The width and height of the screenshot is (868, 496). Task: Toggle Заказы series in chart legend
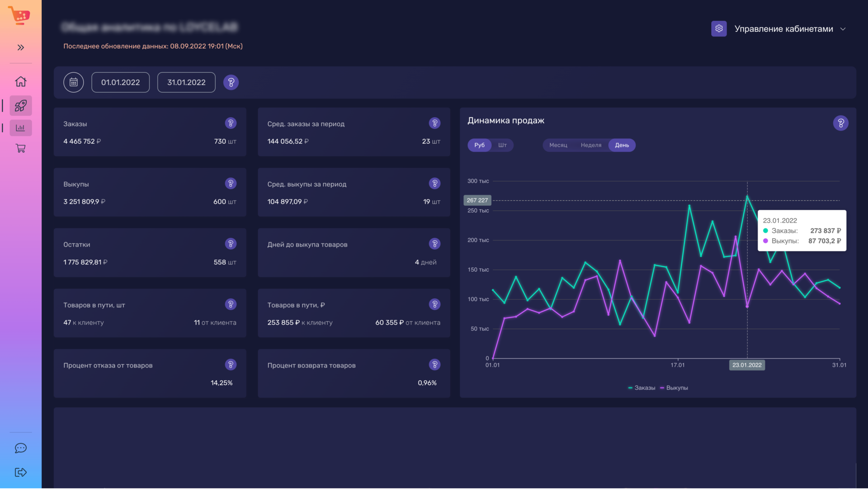(642, 388)
